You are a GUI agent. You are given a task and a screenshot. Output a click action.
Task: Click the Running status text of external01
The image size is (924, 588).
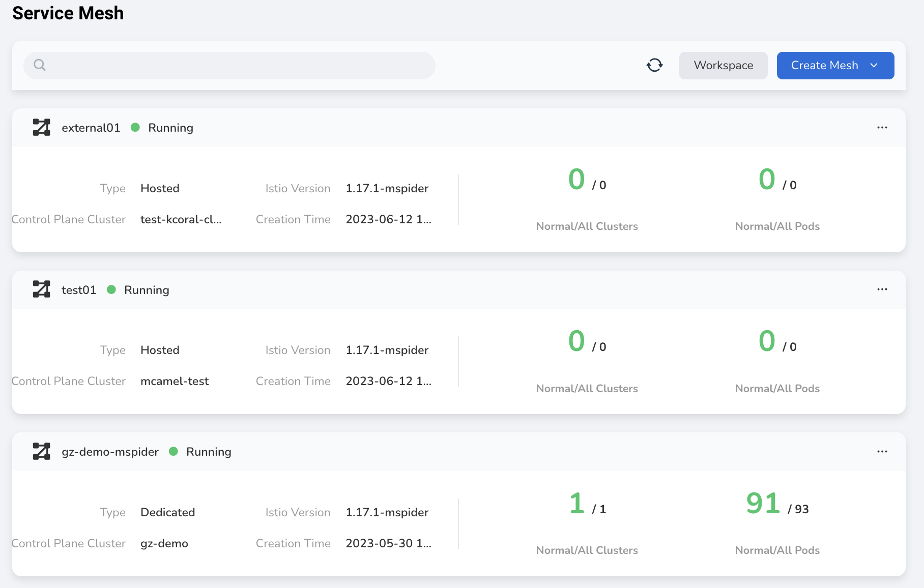click(x=170, y=128)
